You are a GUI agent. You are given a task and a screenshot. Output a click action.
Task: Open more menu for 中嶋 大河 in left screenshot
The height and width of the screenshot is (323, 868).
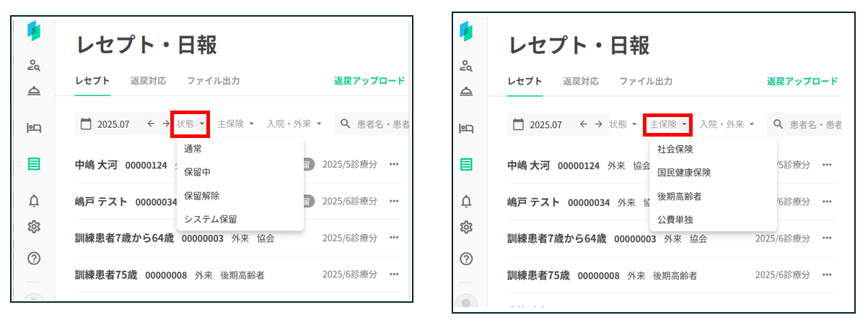tap(394, 165)
